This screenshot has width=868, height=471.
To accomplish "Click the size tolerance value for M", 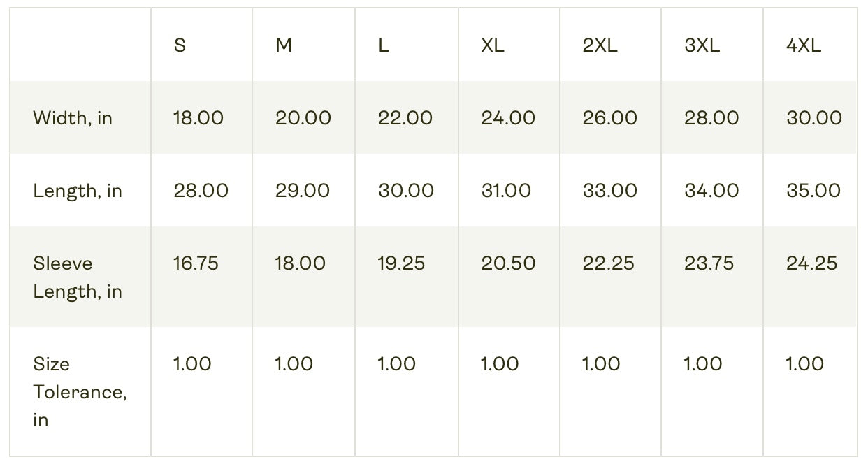I will point(294,364).
